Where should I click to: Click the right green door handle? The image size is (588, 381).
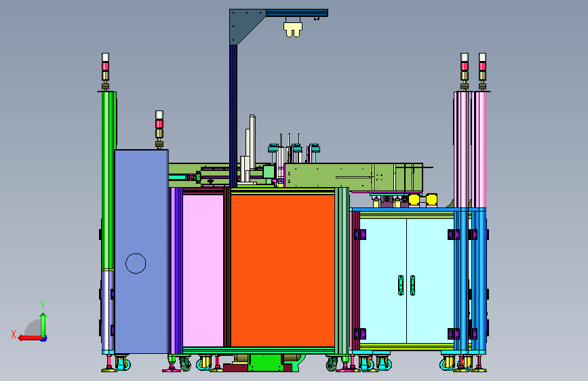(x=412, y=285)
